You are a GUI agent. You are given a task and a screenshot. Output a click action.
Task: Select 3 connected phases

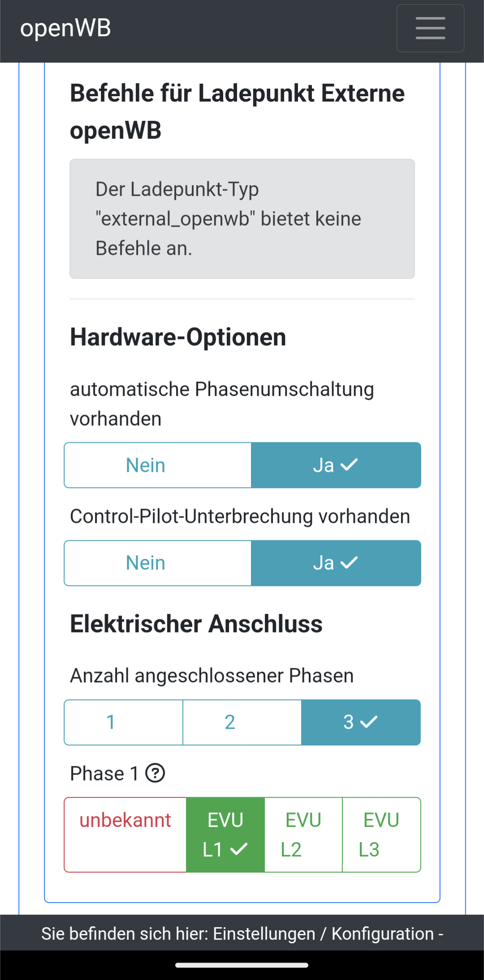[361, 722]
